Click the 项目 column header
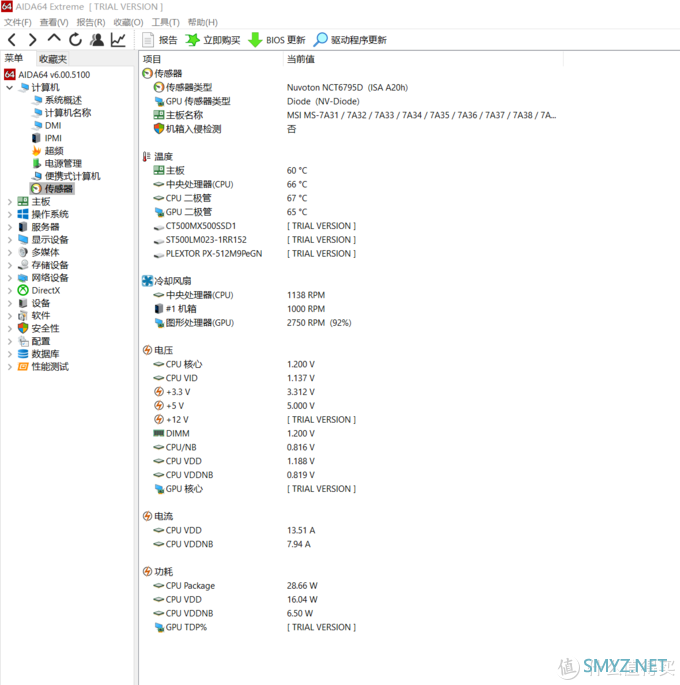Viewport: 680px width, 685px height. tap(152, 59)
